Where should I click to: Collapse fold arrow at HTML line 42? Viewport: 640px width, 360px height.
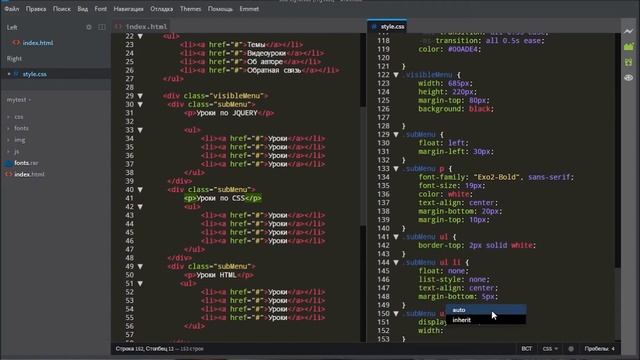click(x=140, y=207)
